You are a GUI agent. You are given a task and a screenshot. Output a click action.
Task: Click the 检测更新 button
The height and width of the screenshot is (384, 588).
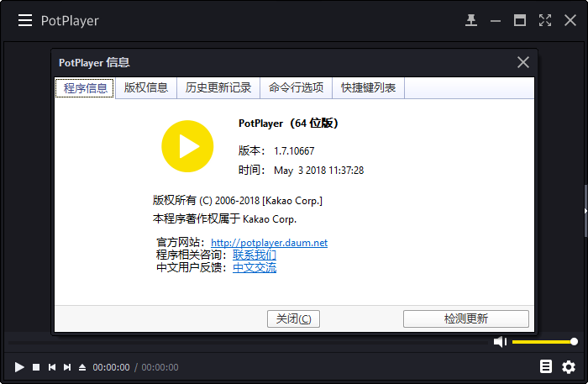[465, 318]
